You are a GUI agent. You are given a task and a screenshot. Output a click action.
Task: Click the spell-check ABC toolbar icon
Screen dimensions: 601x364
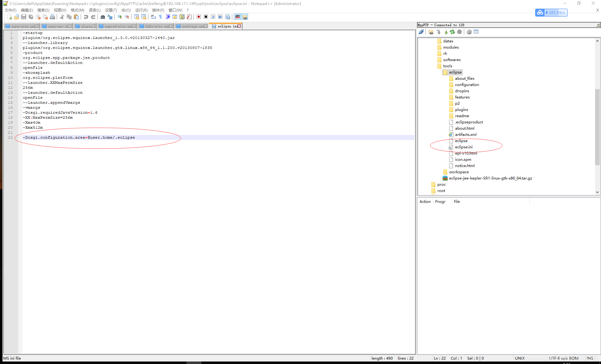click(238, 17)
